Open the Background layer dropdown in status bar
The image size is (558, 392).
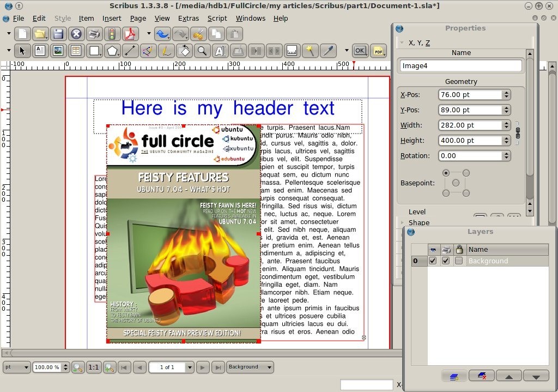(250, 367)
